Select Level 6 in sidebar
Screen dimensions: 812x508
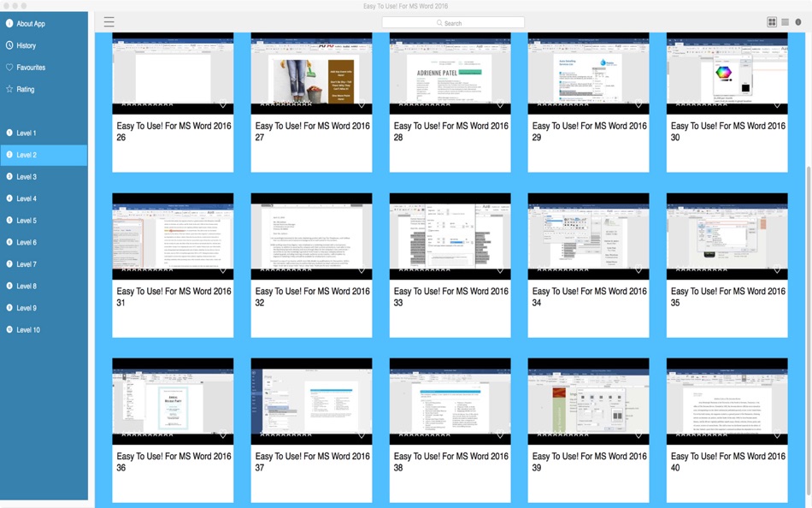pos(44,242)
